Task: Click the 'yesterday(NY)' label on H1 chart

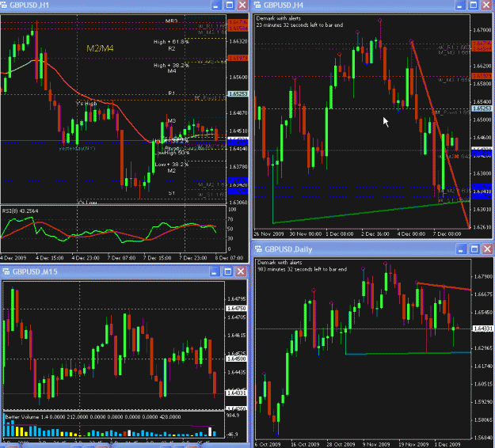Action: pos(77,148)
